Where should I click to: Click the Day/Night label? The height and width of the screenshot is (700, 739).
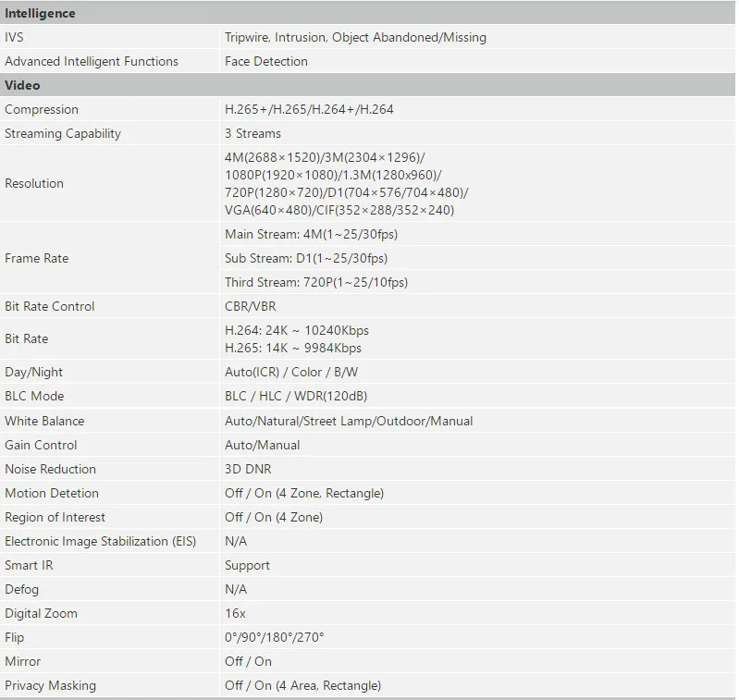(33, 372)
